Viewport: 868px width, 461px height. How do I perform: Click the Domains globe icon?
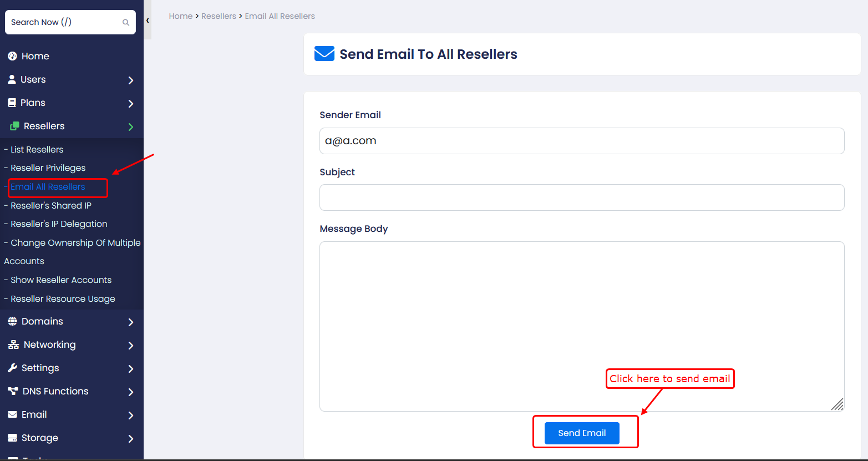pyautogui.click(x=12, y=321)
